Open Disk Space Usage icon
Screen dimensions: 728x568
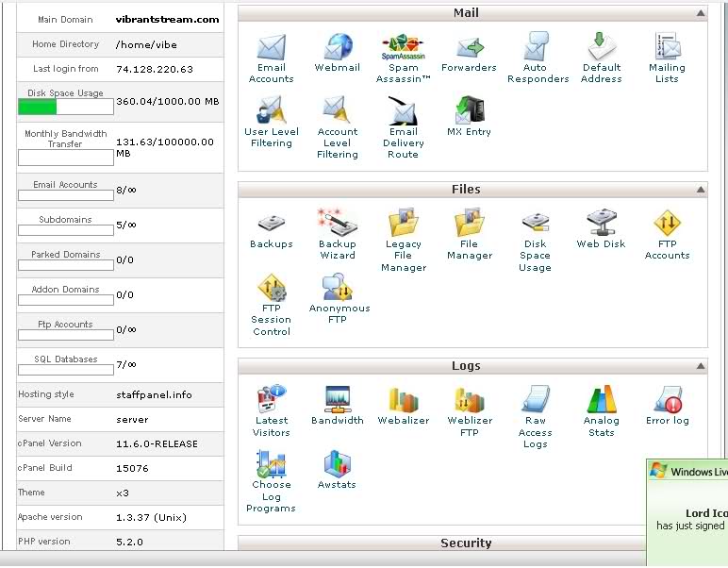click(x=535, y=224)
